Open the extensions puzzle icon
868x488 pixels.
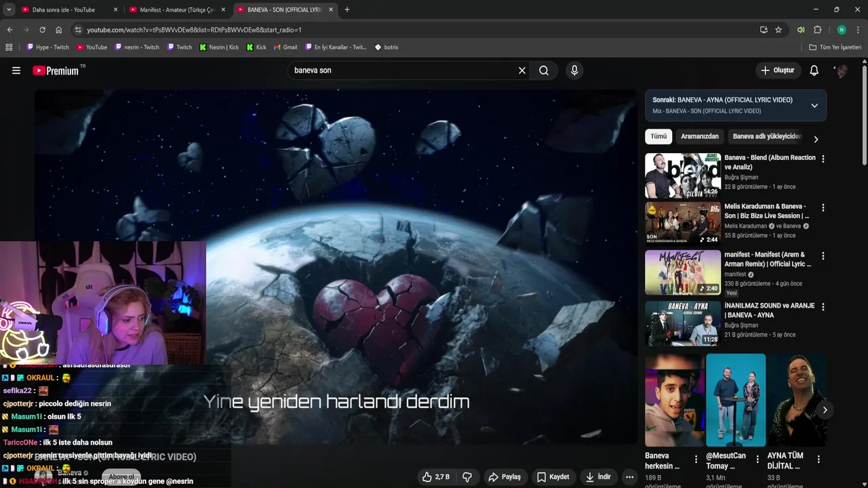point(817,30)
